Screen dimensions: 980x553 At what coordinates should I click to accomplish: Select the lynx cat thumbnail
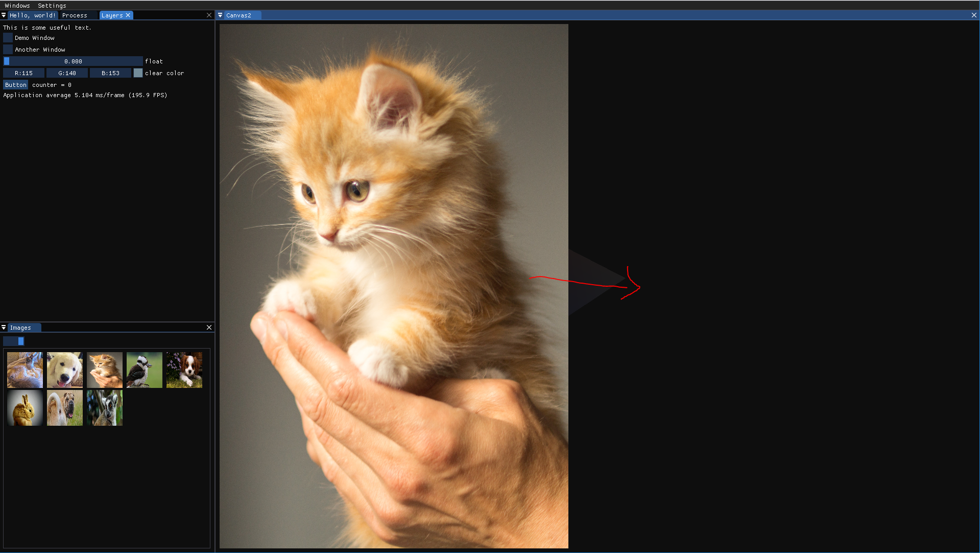pyautogui.click(x=25, y=370)
